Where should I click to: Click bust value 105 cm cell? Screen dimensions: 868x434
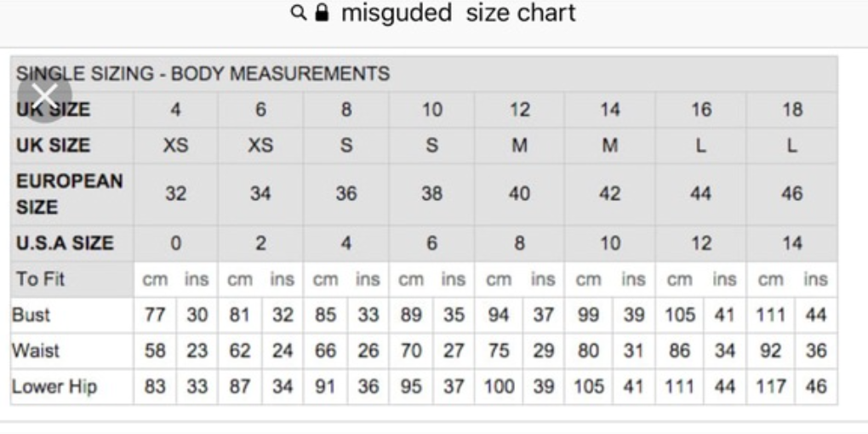[680, 315]
